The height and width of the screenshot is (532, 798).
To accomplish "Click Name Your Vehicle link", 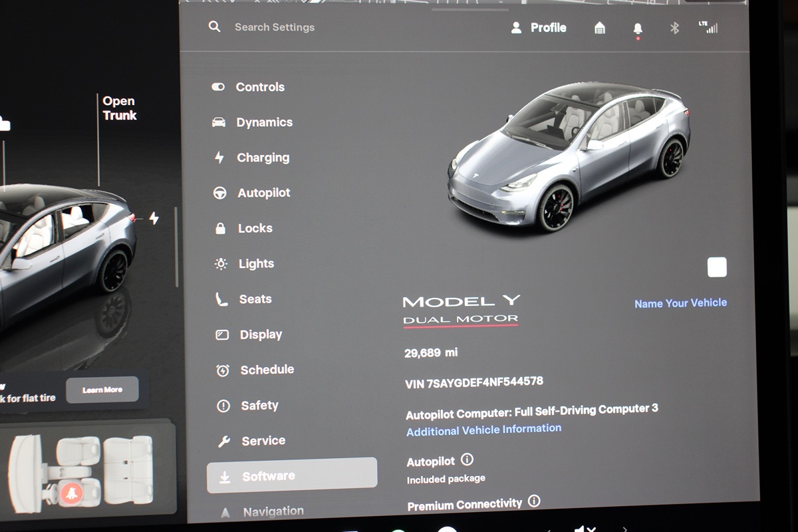I will click(680, 303).
